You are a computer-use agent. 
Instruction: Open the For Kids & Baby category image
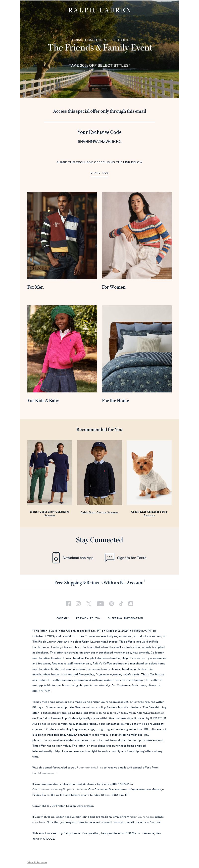(x=62, y=349)
